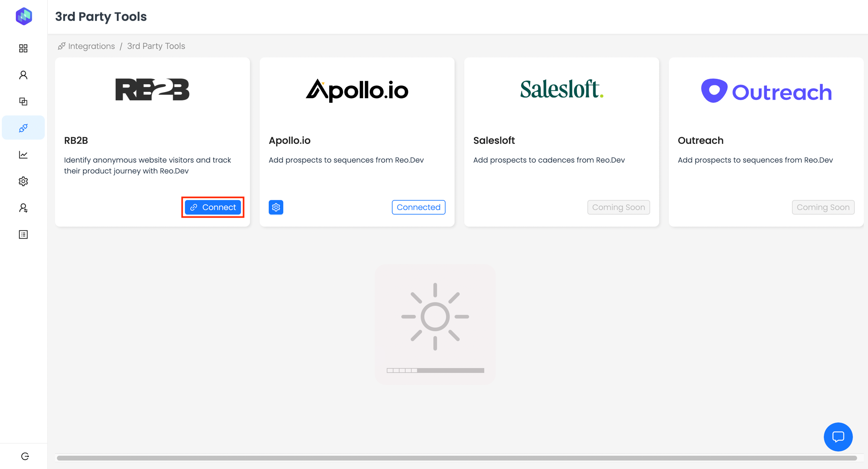
Task: Click the Reo.Dev logo icon
Action: coord(24,16)
